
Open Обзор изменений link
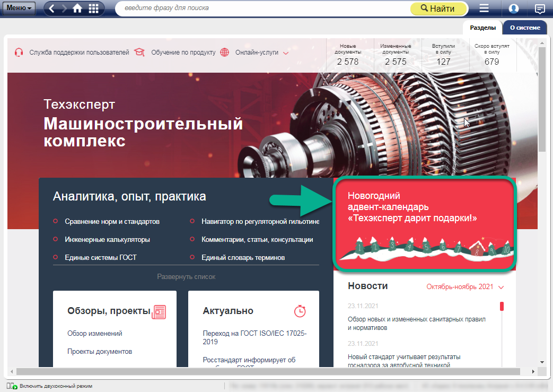tap(94, 334)
